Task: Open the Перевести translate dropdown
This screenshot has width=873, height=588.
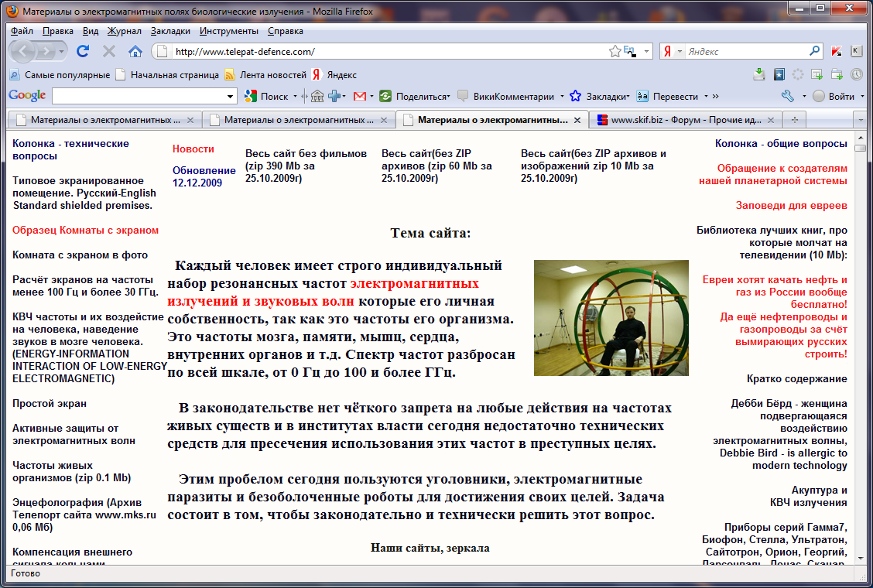Action: tap(706, 97)
